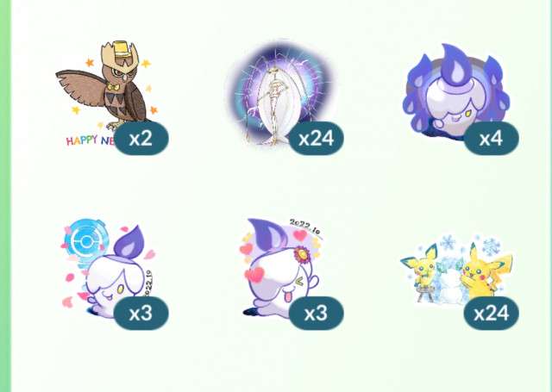Choose the glowing Pheromosa sticker
The width and height of the screenshot is (552, 392).
click(x=282, y=92)
